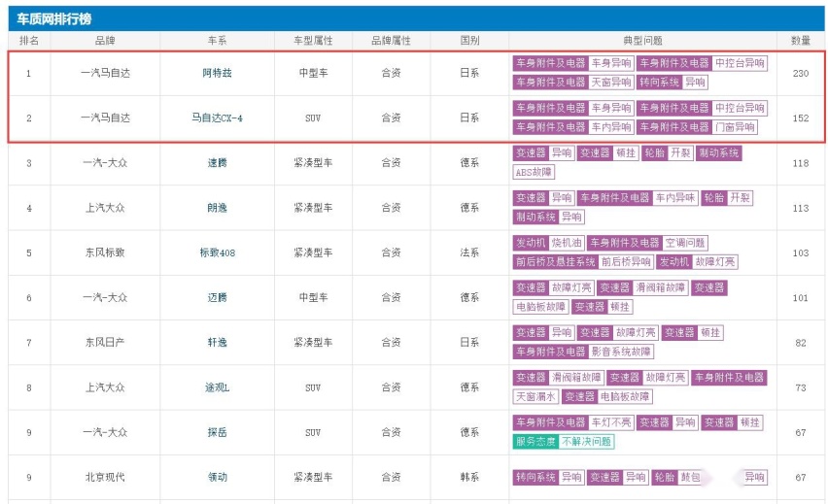Select the 转向系统 异响 tag in 阿特兹 row
Image resolution: width=828 pixels, height=504 pixels.
pos(673,83)
